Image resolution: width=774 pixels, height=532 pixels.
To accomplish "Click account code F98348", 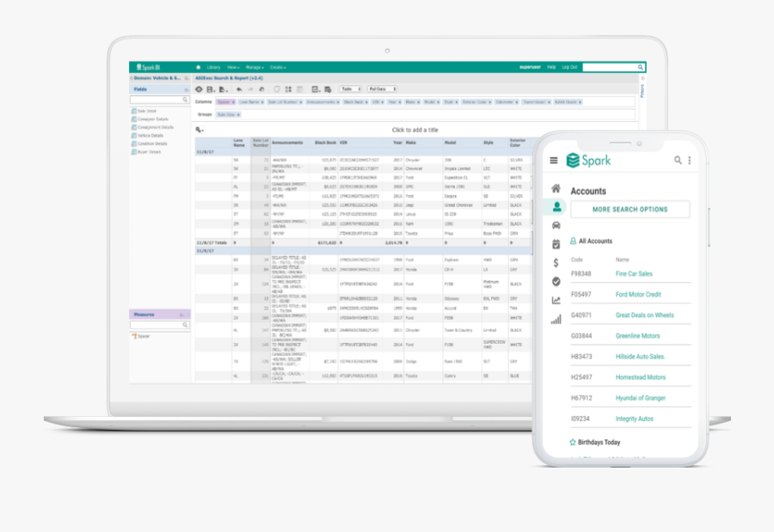I will pos(580,273).
